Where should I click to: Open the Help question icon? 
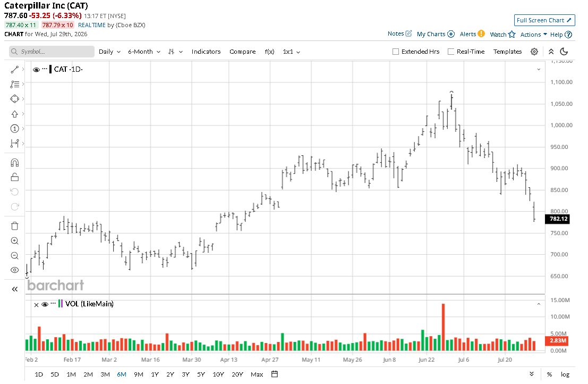point(568,35)
